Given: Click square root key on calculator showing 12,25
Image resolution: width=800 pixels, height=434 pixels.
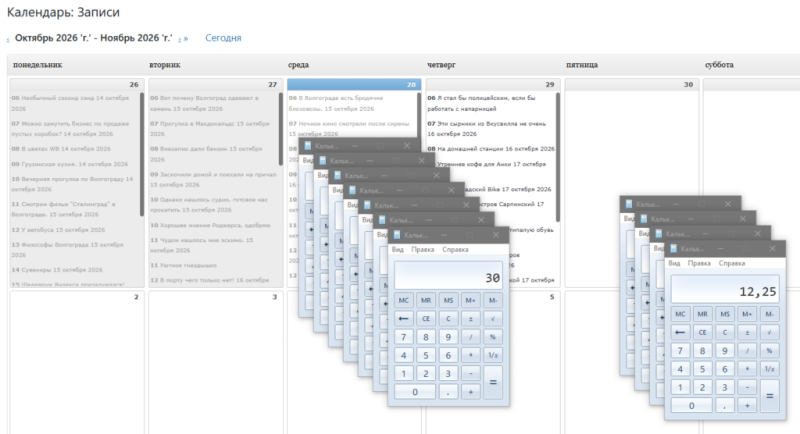Looking at the screenshot, I should click(x=769, y=333).
